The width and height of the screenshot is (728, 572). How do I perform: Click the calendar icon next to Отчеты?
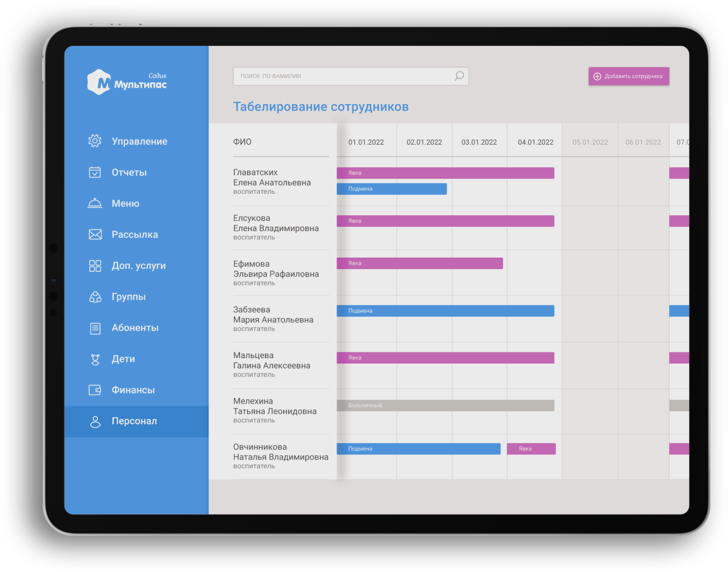tap(95, 172)
